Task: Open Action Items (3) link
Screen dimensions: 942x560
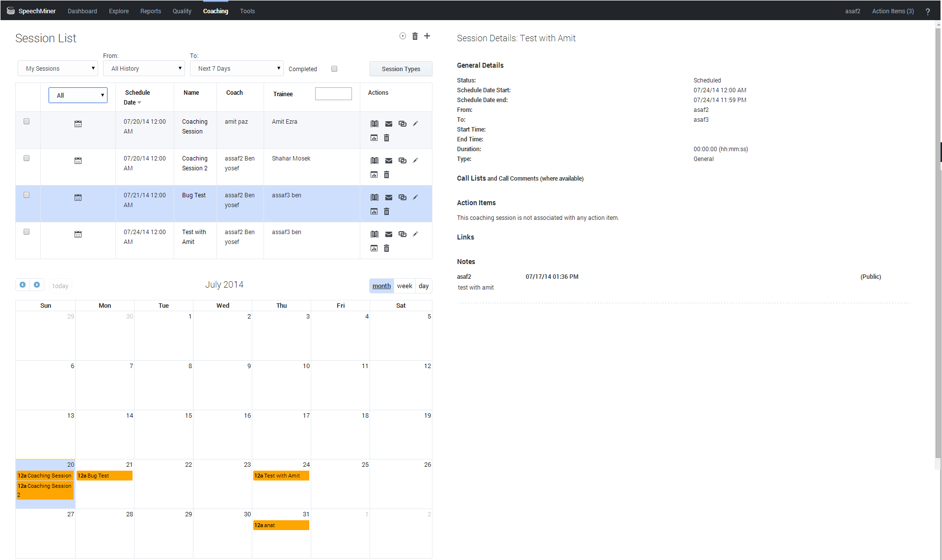Action: (x=892, y=11)
